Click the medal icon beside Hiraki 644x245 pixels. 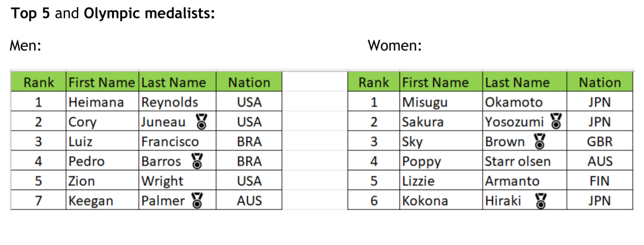click(541, 201)
